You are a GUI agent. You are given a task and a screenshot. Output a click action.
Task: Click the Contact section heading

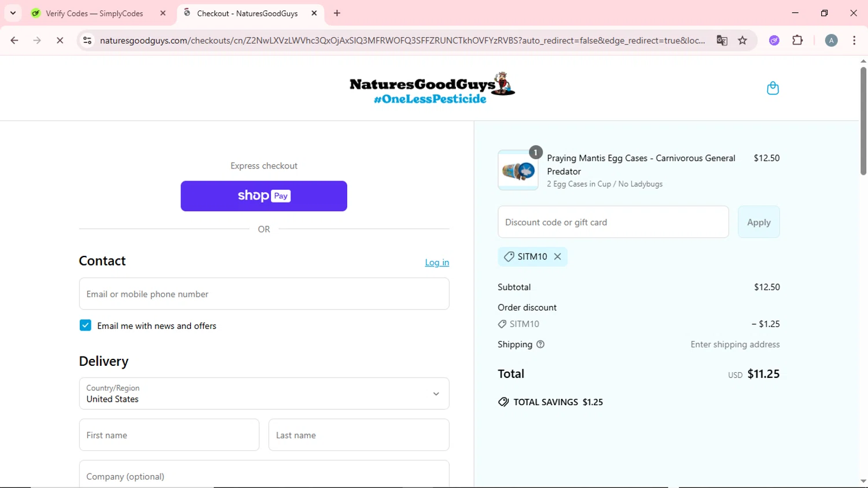tap(102, 261)
